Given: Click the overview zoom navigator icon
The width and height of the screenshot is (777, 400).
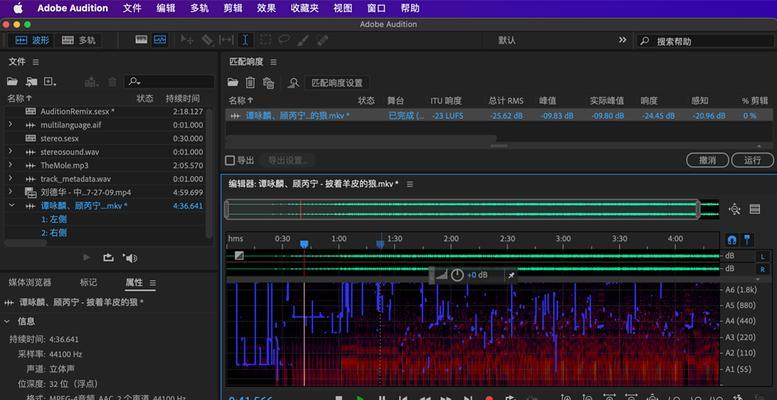Looking at the screenshot, I should point(734,209).
